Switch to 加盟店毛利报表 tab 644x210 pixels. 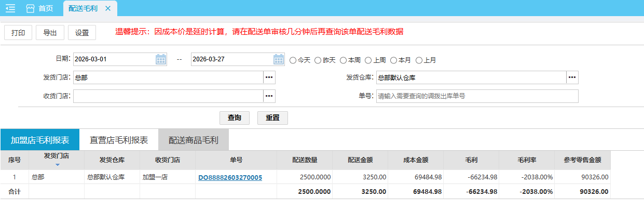tap(40, 140)
